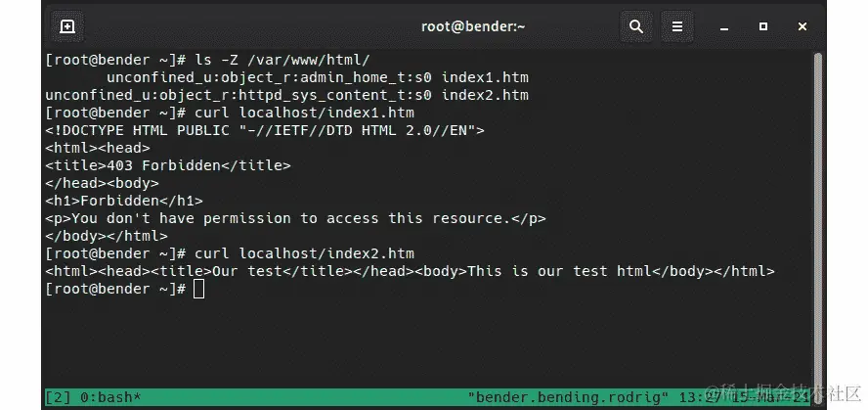Click the </head><body> output line

point(102,183)
